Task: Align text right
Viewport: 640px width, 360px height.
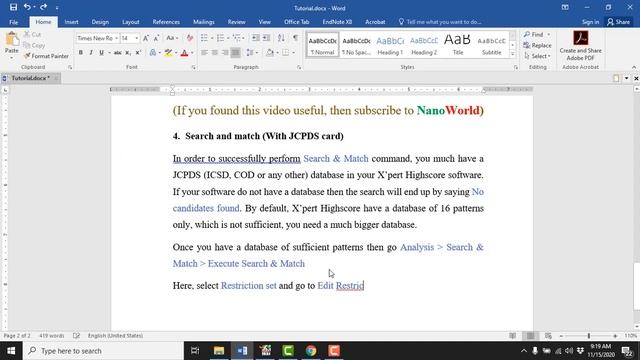Action: 225,53
